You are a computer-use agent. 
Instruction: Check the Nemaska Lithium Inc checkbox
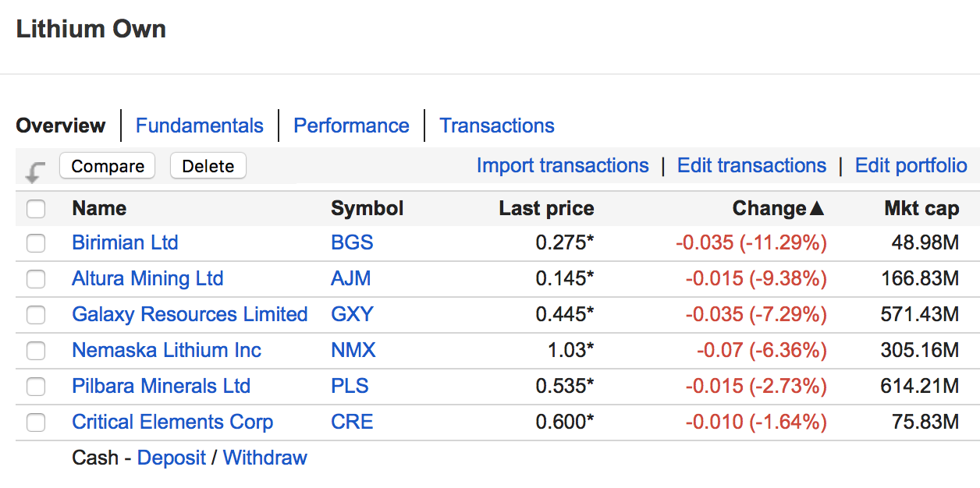pyautogui.click(x=36, y=351)
